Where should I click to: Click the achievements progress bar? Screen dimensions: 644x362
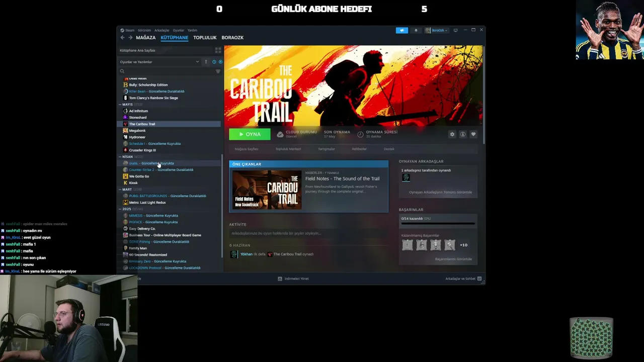pyautogui.click(x=438, y=223)
